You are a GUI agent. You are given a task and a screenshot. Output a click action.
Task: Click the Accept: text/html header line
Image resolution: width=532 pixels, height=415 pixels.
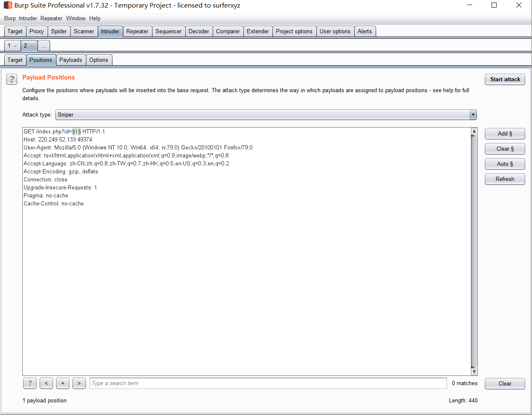click(126, 156)
